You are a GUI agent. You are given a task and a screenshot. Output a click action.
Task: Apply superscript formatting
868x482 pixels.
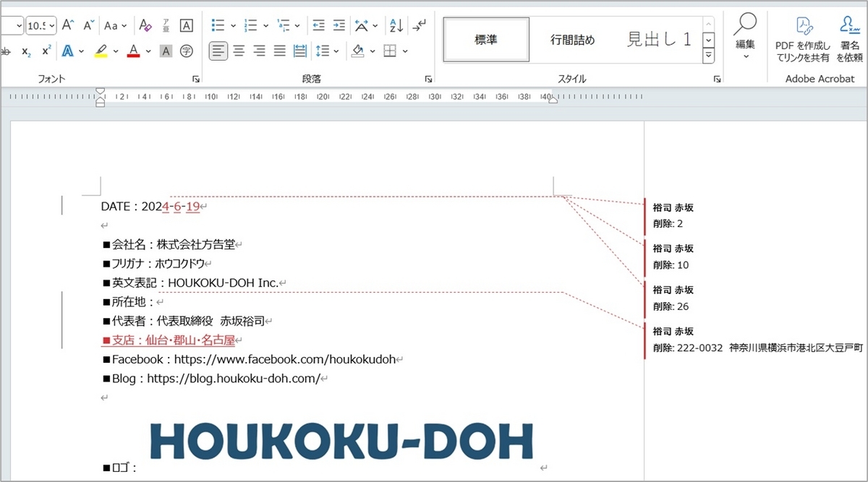46,51
